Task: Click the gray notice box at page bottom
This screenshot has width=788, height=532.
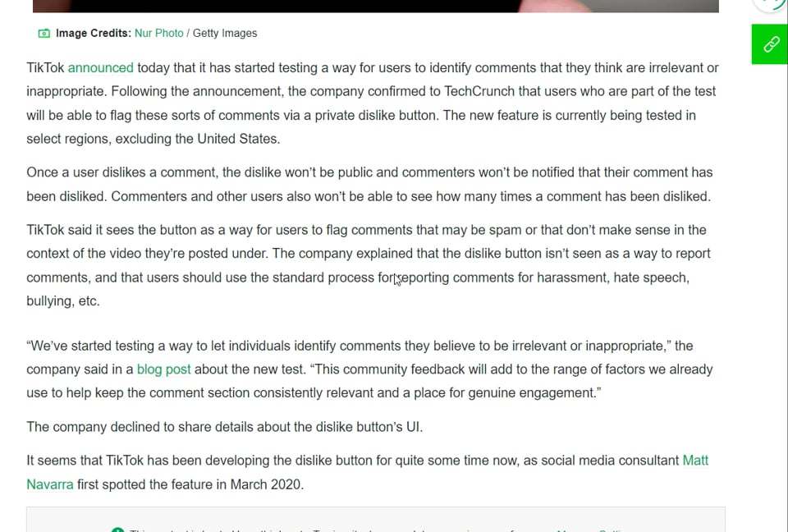Action: click(375, 520)
